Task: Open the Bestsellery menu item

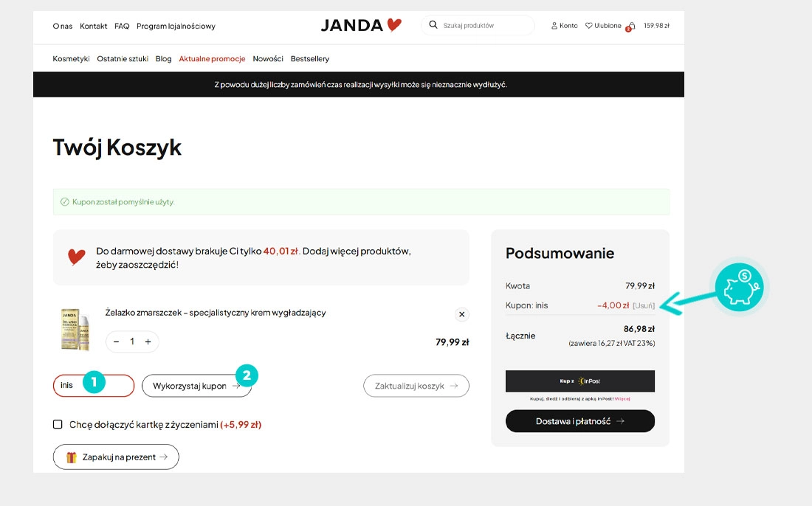Action: coord(310,58)
